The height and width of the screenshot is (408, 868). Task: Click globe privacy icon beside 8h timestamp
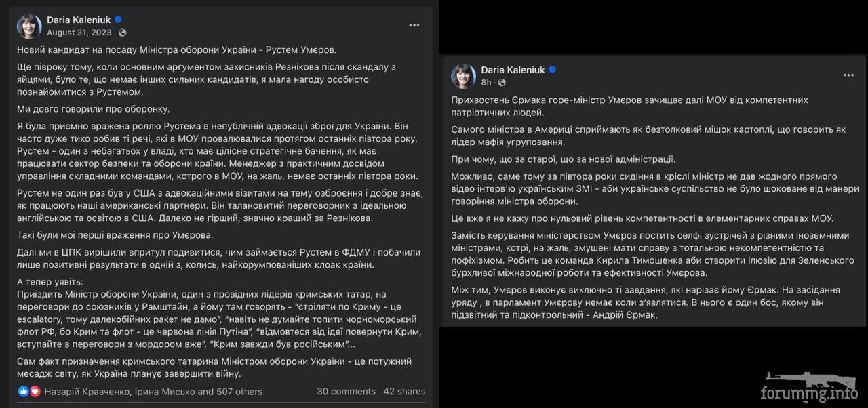[x=502, y=83]
